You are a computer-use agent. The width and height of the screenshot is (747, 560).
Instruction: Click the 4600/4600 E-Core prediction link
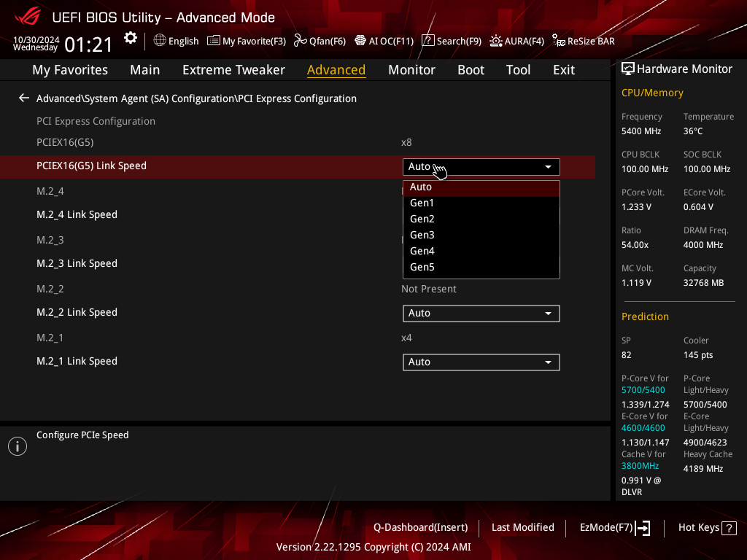tap(643, 428)
